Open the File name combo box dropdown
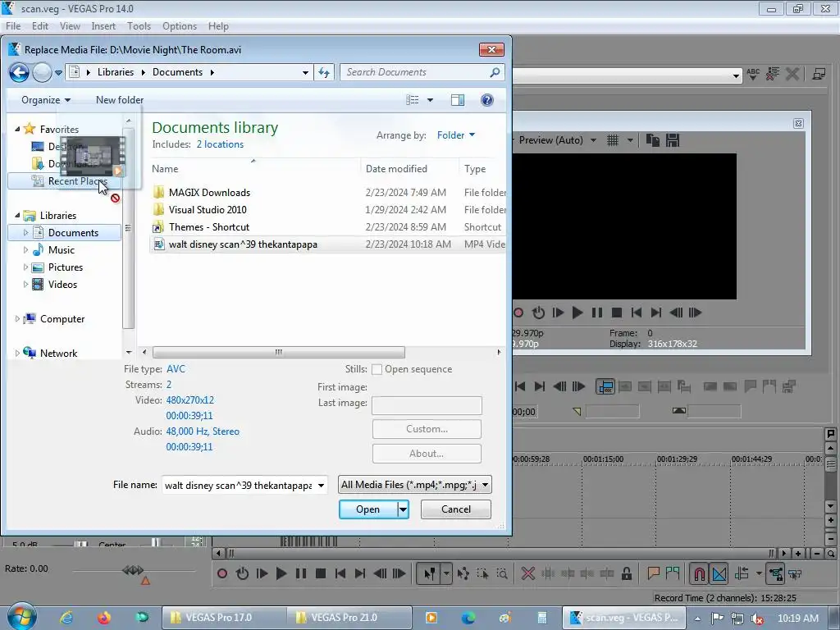 click(321, 486)
